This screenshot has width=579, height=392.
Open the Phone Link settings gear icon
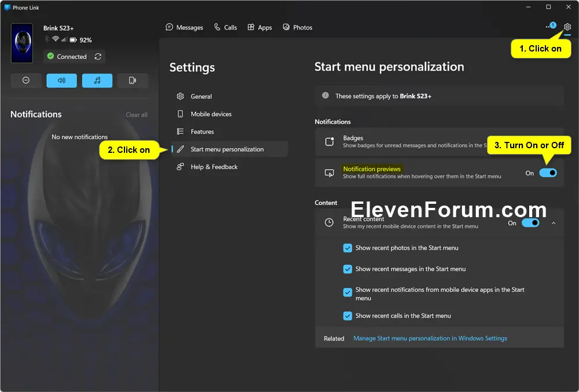[567, 27]
